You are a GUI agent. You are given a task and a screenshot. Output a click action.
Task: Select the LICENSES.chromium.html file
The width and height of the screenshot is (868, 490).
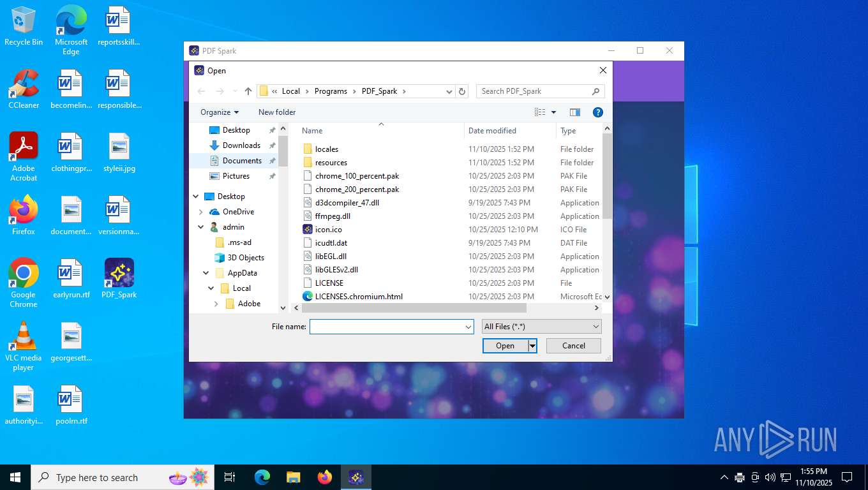click(359, 297)
